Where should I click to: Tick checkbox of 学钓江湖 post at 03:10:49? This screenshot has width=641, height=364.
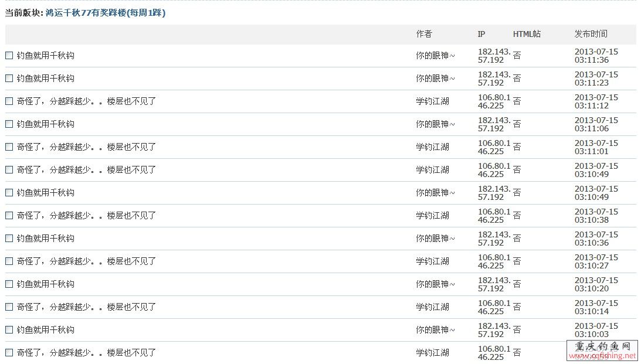[9, 169]
